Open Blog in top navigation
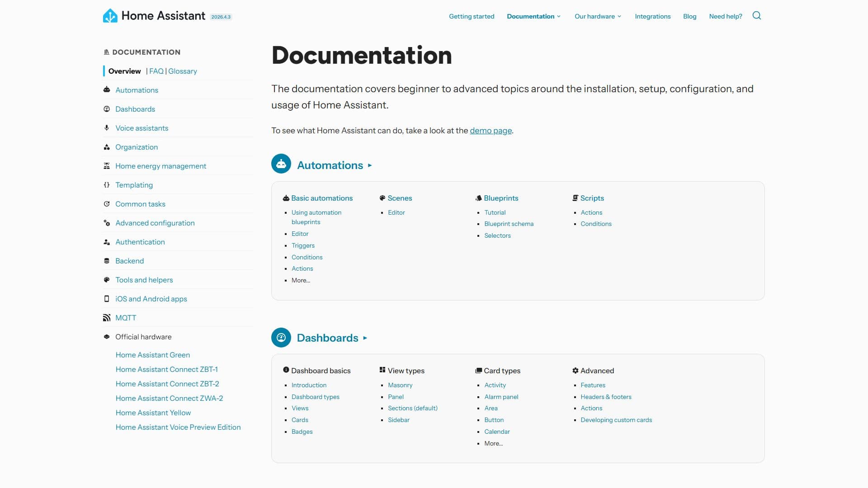Viewport: 868px width, 488px height. [x=690, y=16]
